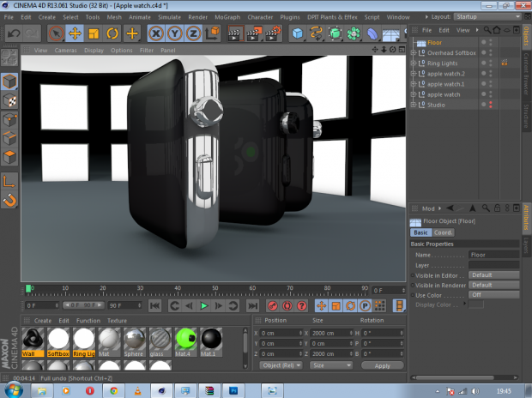Toggle apple watch visibility dots
The height and width of the screenshot is (398, 532).
point(491,94)
